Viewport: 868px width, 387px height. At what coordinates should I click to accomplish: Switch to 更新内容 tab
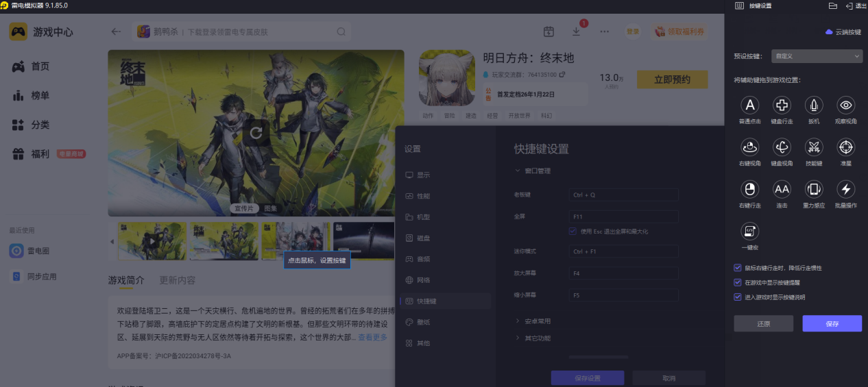(x=177, y=280)
